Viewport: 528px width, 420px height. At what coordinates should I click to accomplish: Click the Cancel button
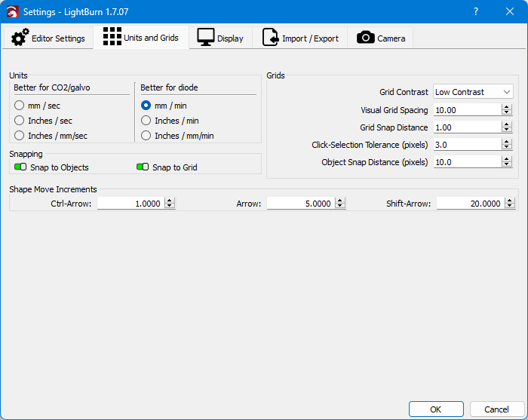(x=496, y=409)
